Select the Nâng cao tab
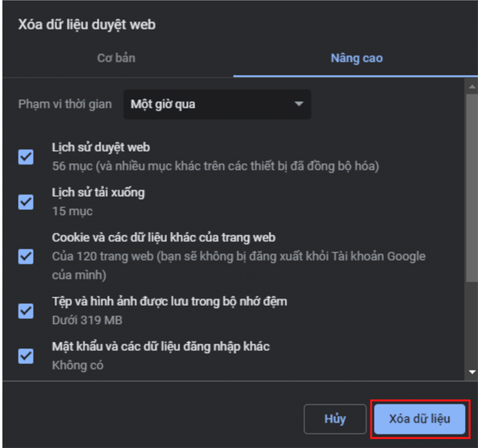 (x=356, y=58)
